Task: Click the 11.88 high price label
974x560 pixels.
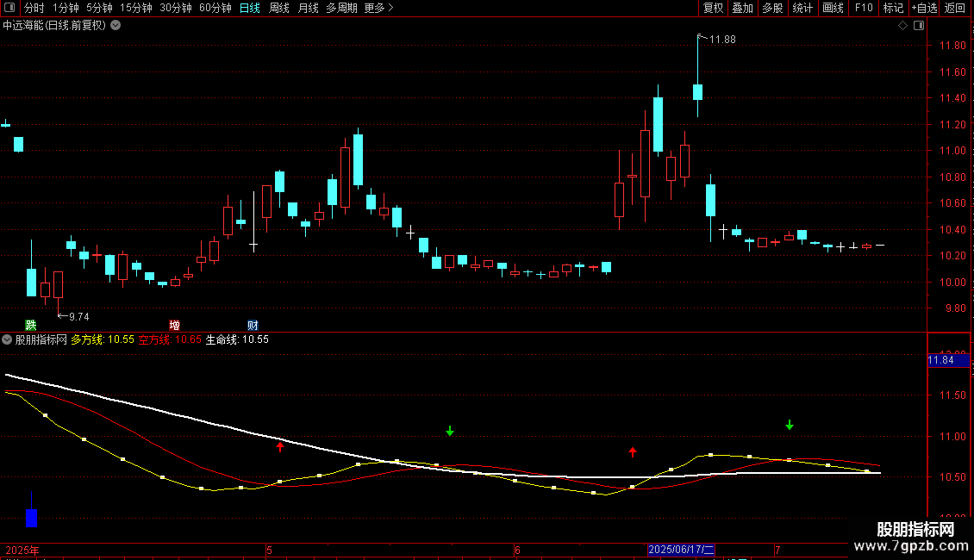Action: [721, 40]
